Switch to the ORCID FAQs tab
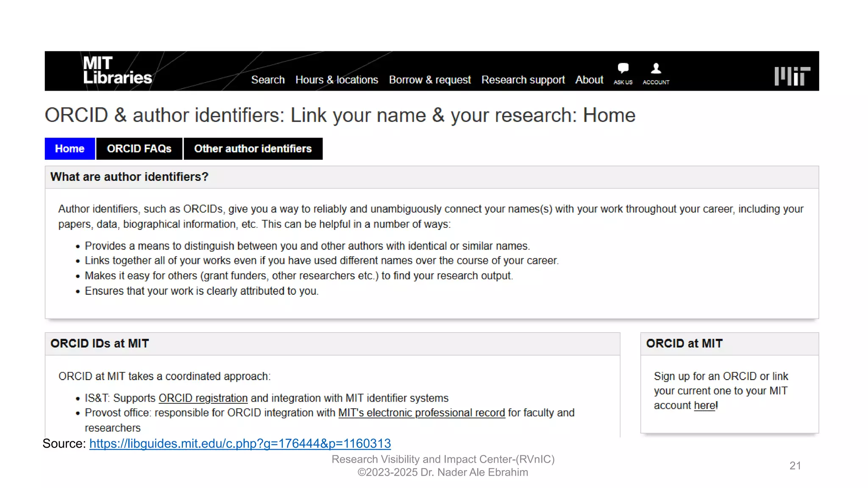Image resolution: width=868 pixels, height=488 pixels. click(139, 149)
